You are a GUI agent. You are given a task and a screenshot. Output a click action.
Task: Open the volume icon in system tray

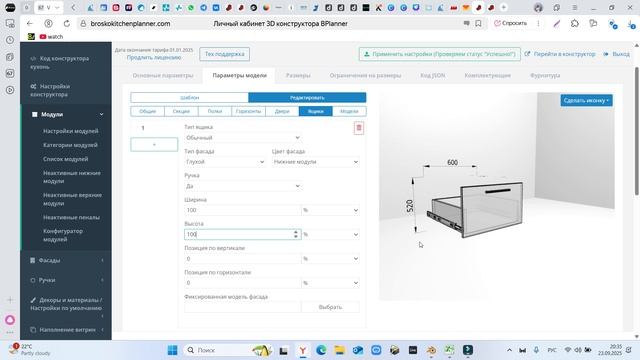(578, 350)
